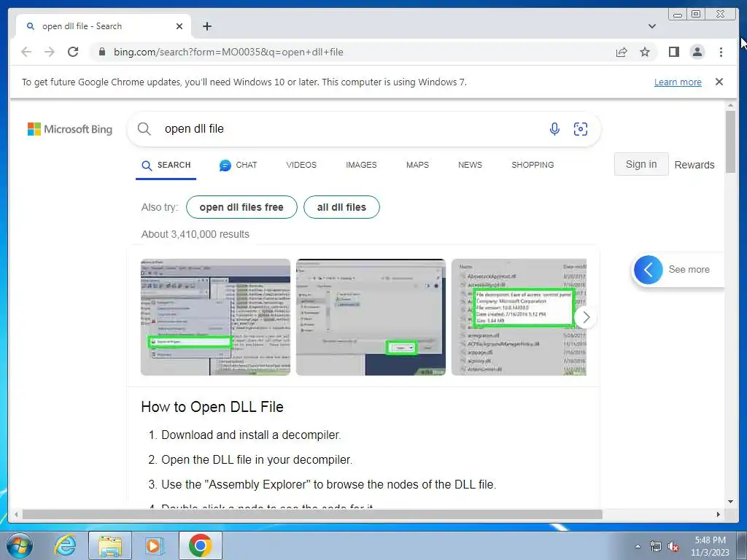Screen dimensions: 747x560
Task: Open visual search camera icon
Action: tap(580, 128)
